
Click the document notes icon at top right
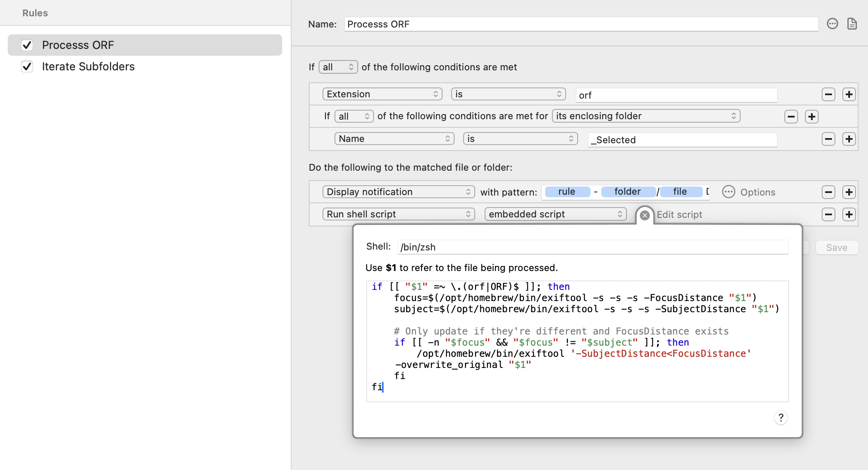coord(852,24)
